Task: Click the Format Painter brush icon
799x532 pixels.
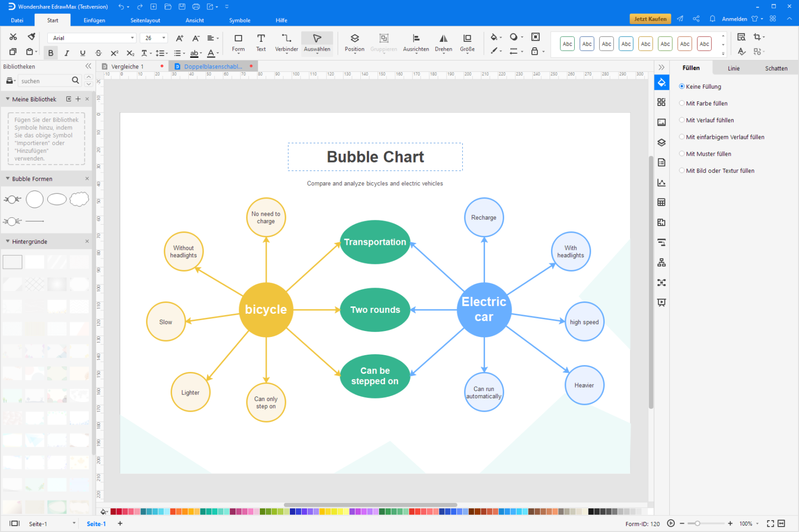Action: click(32, 37)
